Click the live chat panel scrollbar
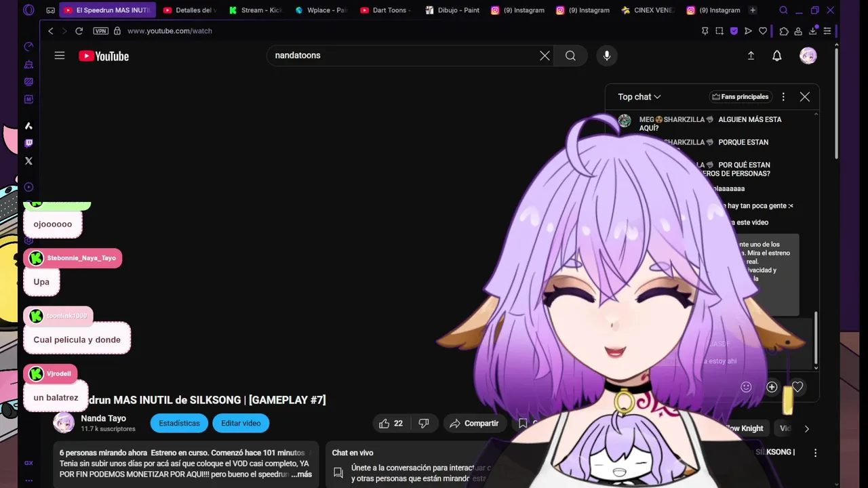 tap(816, 339)
